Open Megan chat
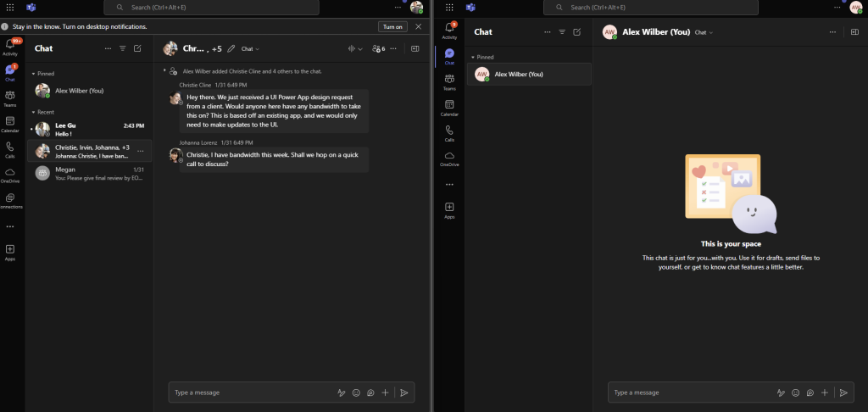Image resolution: width=868 pixels, height=412 pixels. pyautogui.click(x=90, y=173)
